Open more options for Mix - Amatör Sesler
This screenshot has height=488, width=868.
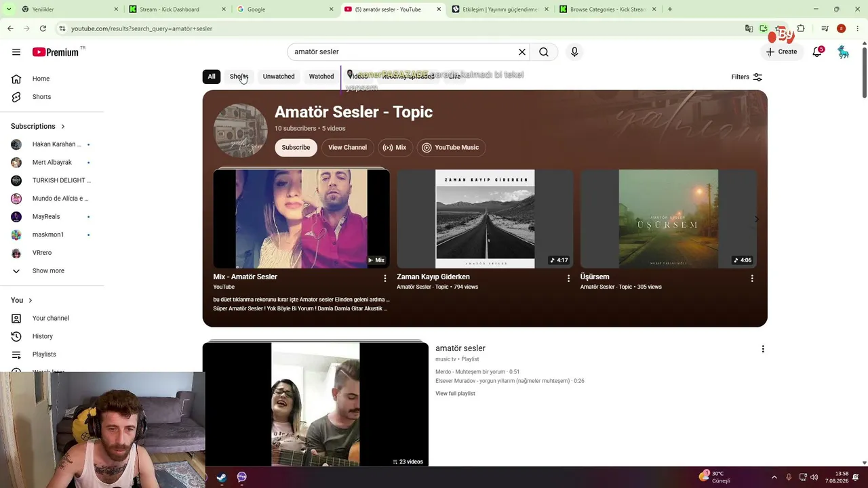coord(385,279)
